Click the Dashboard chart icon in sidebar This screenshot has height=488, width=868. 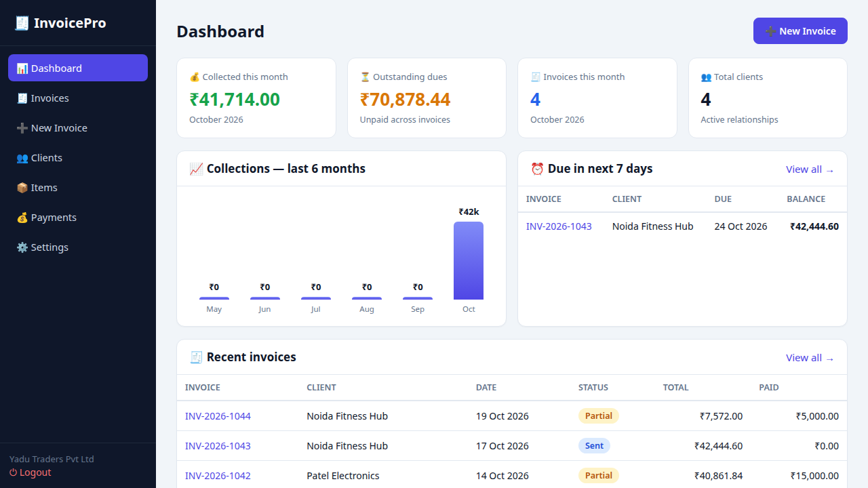pyautogui.click(x=22, y=68)
